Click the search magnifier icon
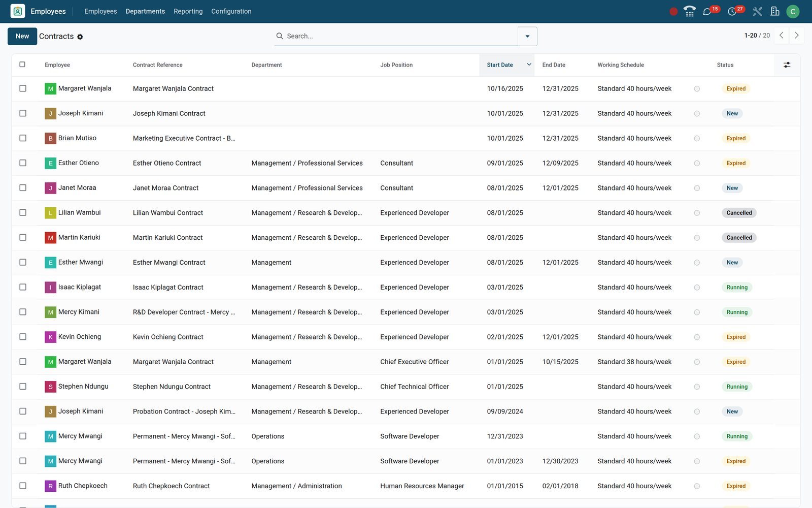 [x=280, y=36]
